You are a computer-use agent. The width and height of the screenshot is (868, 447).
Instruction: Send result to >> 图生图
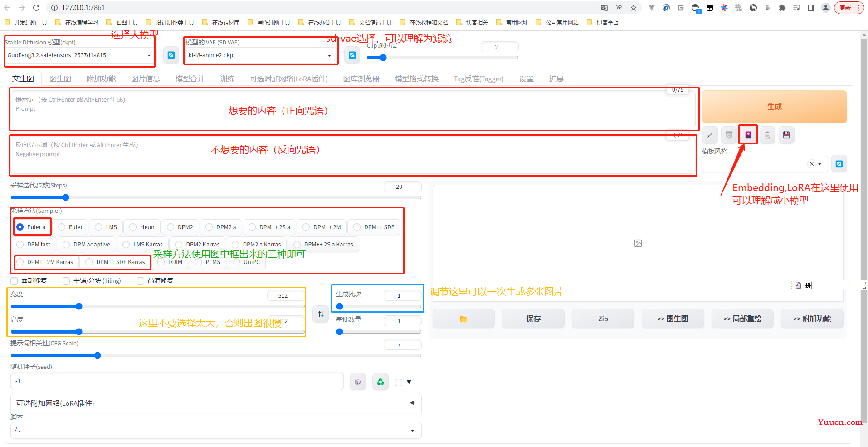click(x=673, y=319)
